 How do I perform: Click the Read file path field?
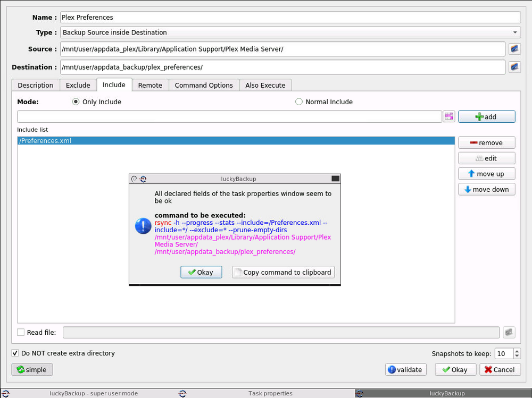coord(281,332)
